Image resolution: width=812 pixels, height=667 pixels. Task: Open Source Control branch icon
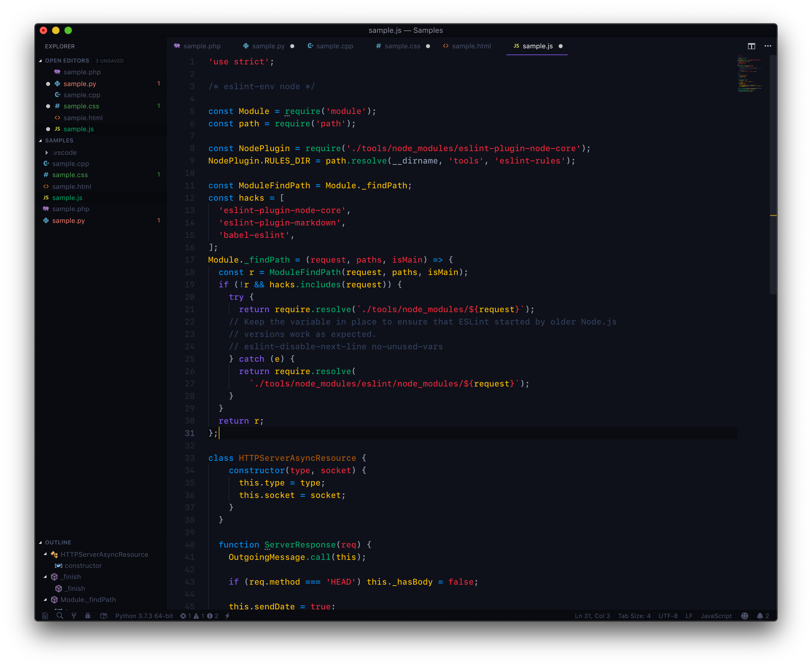[74, 616]
